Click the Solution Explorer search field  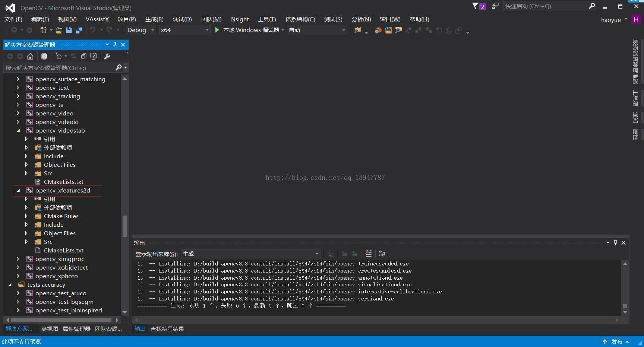pos(60,68)
